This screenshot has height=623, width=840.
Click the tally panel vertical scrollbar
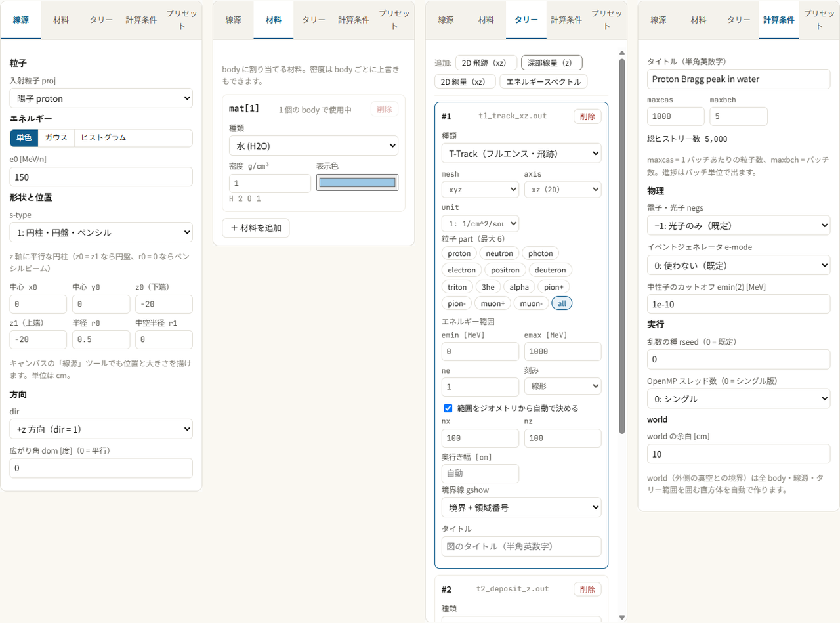[622, 246]
